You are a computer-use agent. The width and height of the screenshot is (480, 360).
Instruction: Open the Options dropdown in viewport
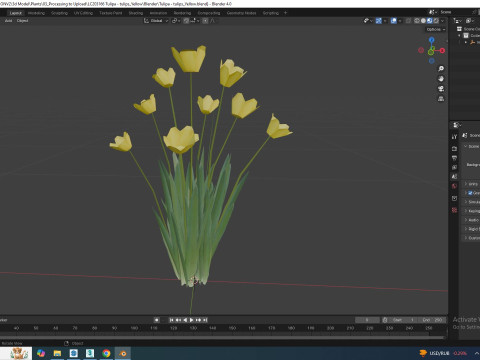point(436,29)
